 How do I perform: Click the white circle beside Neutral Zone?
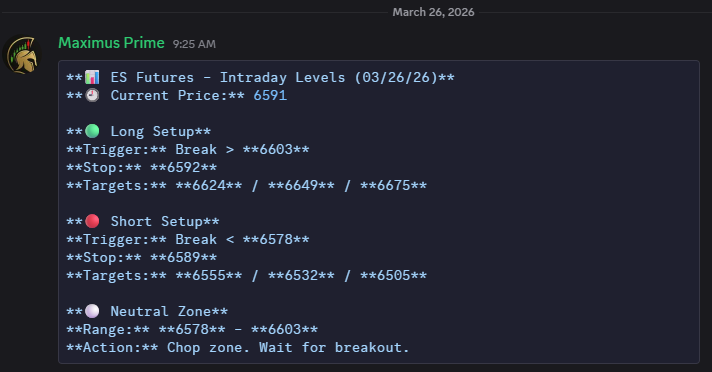coord(92,311)
